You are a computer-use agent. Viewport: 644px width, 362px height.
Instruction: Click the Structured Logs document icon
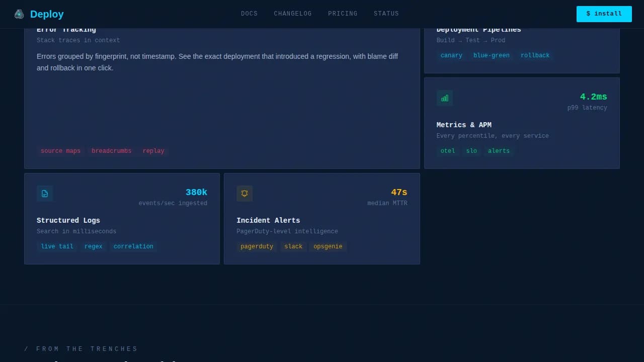click(45, 194)
